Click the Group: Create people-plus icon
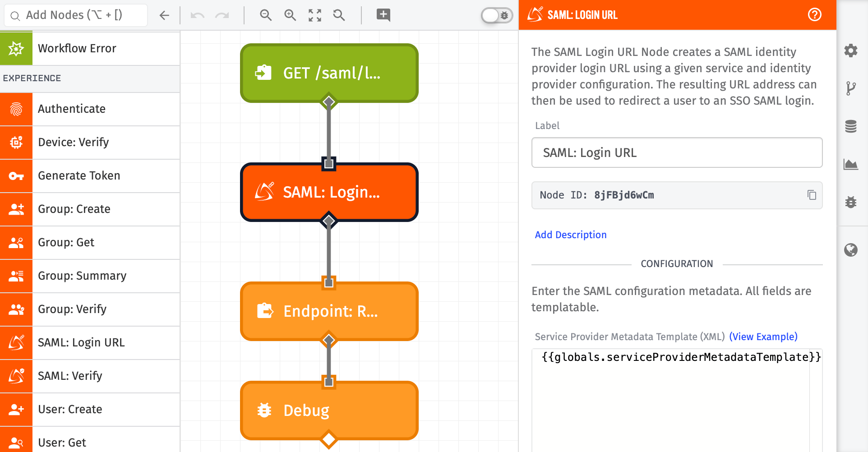868x452 pixels. coord(16,209)
